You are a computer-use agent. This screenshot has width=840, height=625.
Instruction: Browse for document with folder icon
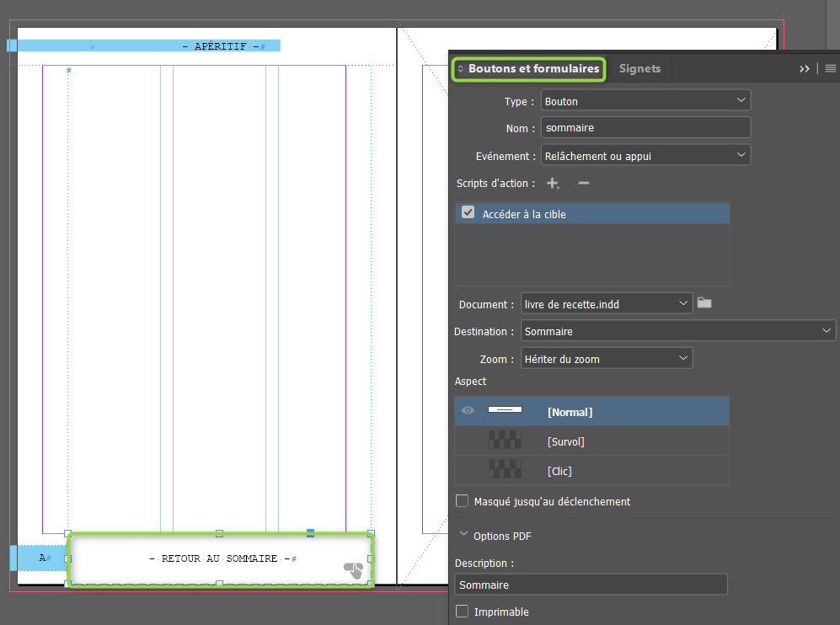point(704,303)
